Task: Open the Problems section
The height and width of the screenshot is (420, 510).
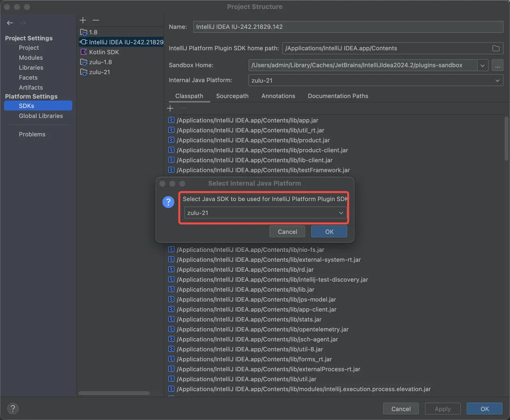Action: 32,134
